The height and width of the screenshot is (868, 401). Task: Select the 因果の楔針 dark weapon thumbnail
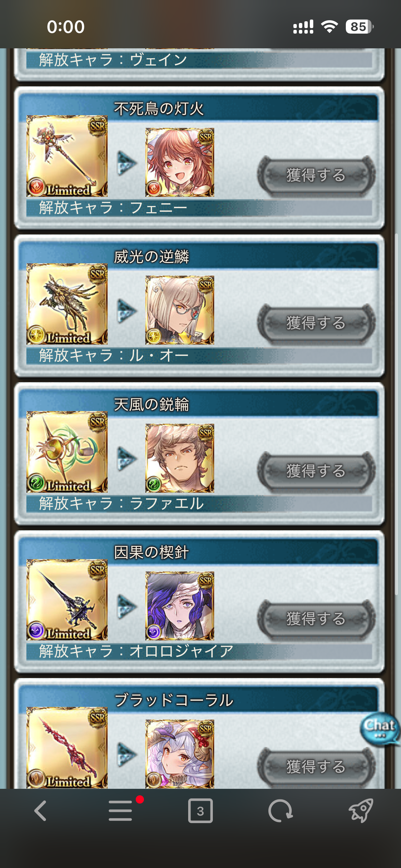[67, 600]
